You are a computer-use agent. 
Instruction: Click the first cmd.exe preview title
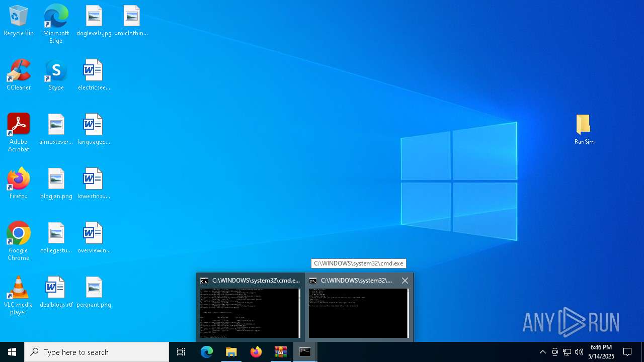point(256,281)
